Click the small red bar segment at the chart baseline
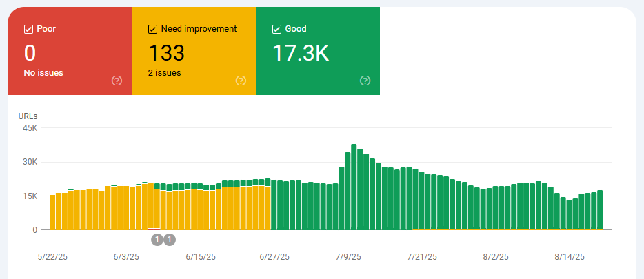 click(154, 229)
